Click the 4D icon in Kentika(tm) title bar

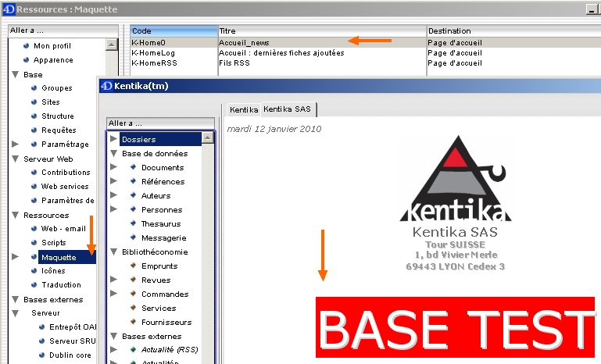coord(106,86)
